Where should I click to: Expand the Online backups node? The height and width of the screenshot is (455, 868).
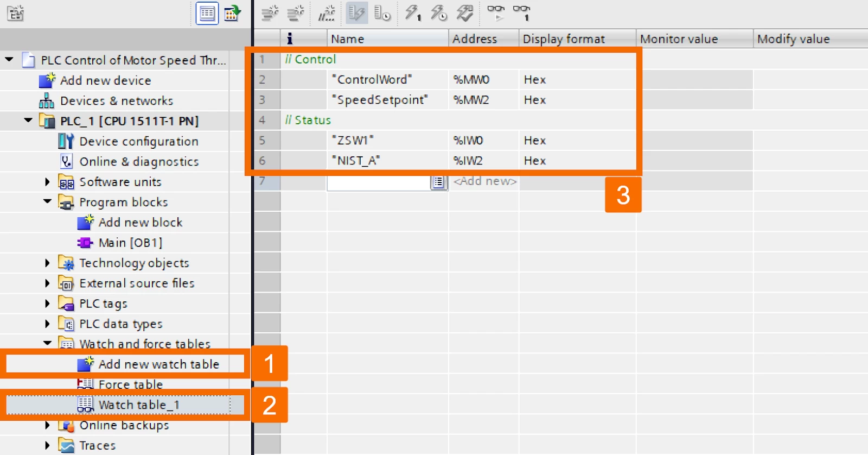pyautogui.click(x=47, y=425)
